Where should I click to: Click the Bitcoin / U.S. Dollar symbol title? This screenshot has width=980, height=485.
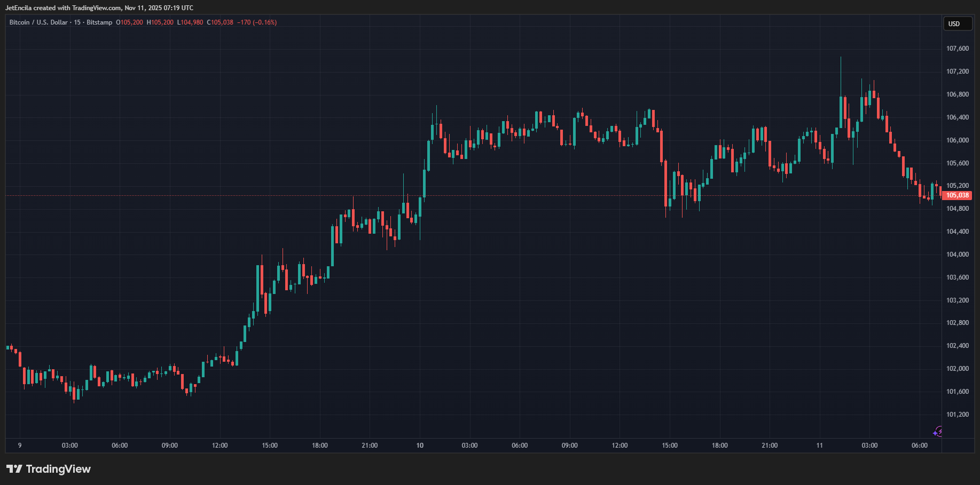(x=38, y=22)
